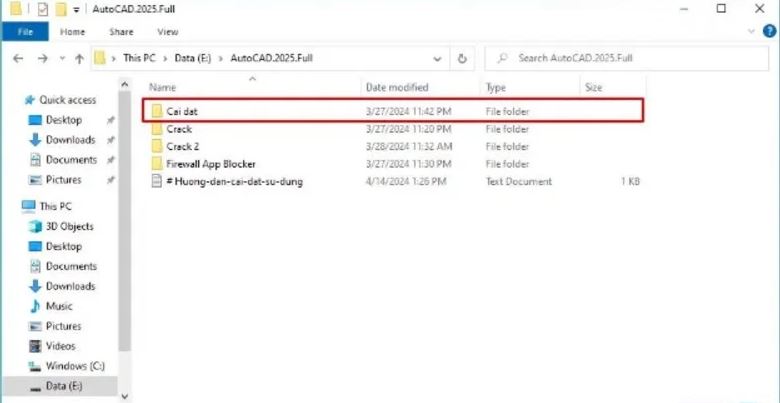Click the This PC monitor icon
The image size is (780, 403).
(29, 206)
